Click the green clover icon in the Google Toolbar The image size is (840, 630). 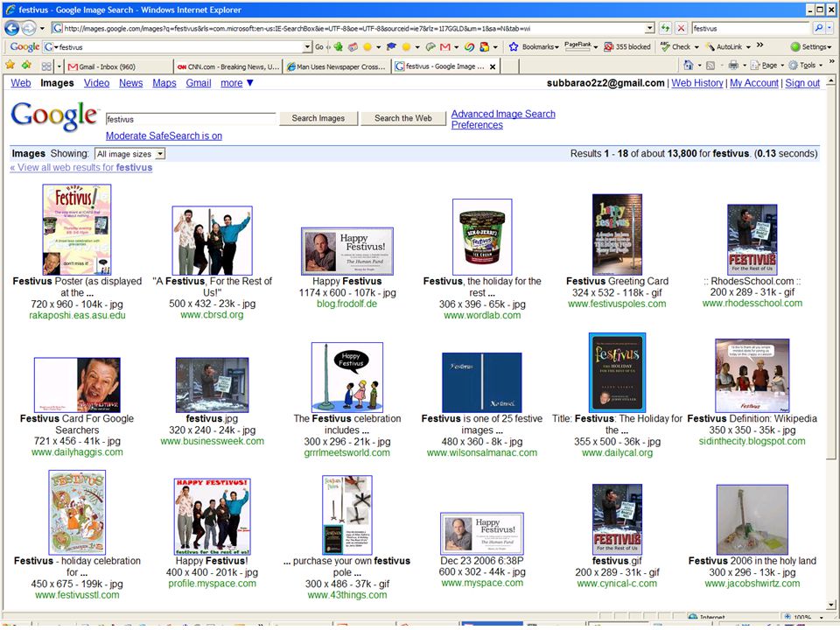pyautogui.click(x=338, y=47)
